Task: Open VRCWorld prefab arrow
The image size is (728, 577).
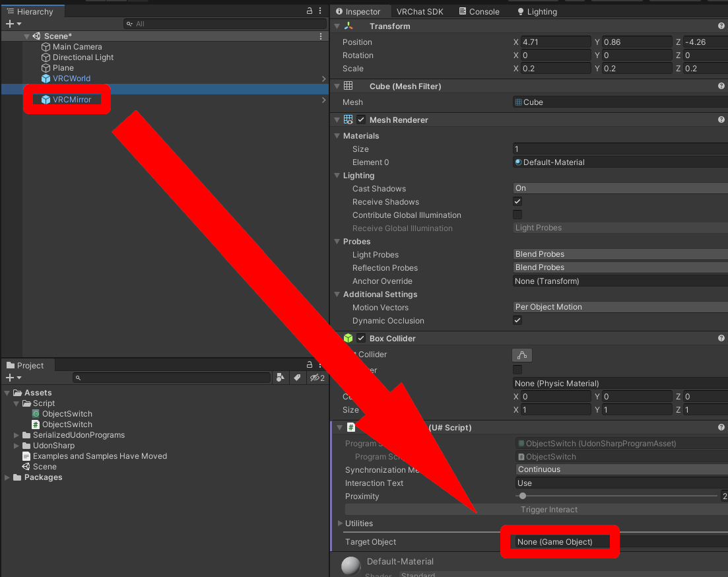Action: tap(323, 79)
